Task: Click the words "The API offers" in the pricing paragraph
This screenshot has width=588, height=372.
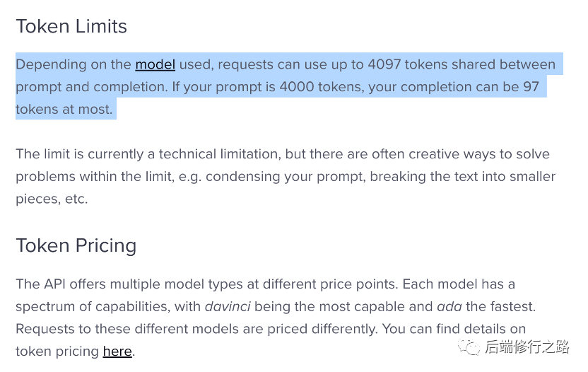Action: 61,284
